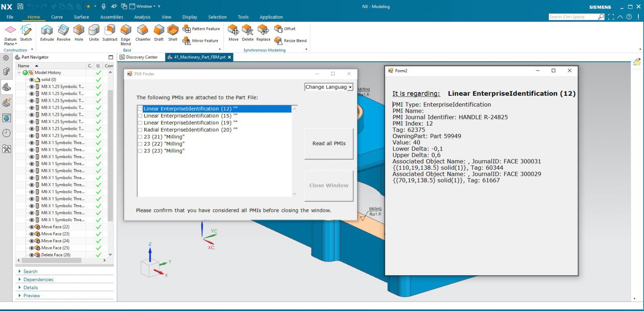Close the 41_Machinery_Part_FBM.prt tab
This screenshot has height=311, width=644.
click(229, 57)
